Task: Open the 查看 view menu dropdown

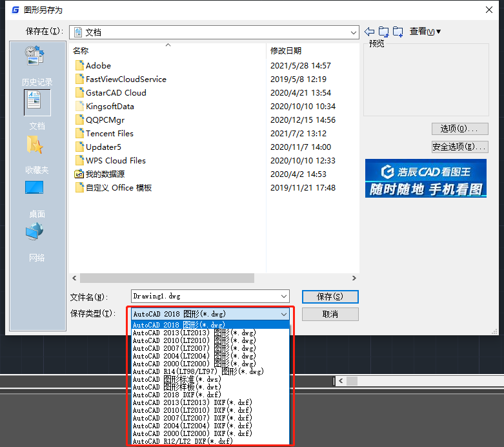Action: 425,32
